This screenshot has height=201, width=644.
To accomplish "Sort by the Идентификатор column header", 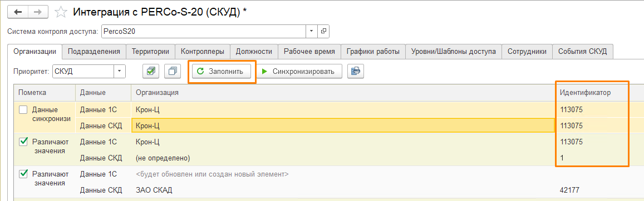I will click(592, 93).
